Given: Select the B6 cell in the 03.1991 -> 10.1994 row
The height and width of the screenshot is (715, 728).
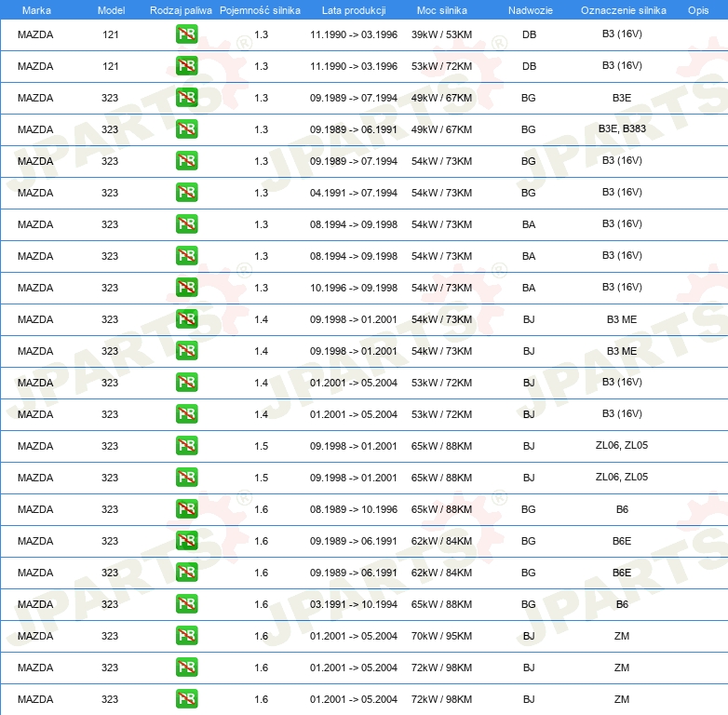Looking at the screenshot, I should pos(622,604).
